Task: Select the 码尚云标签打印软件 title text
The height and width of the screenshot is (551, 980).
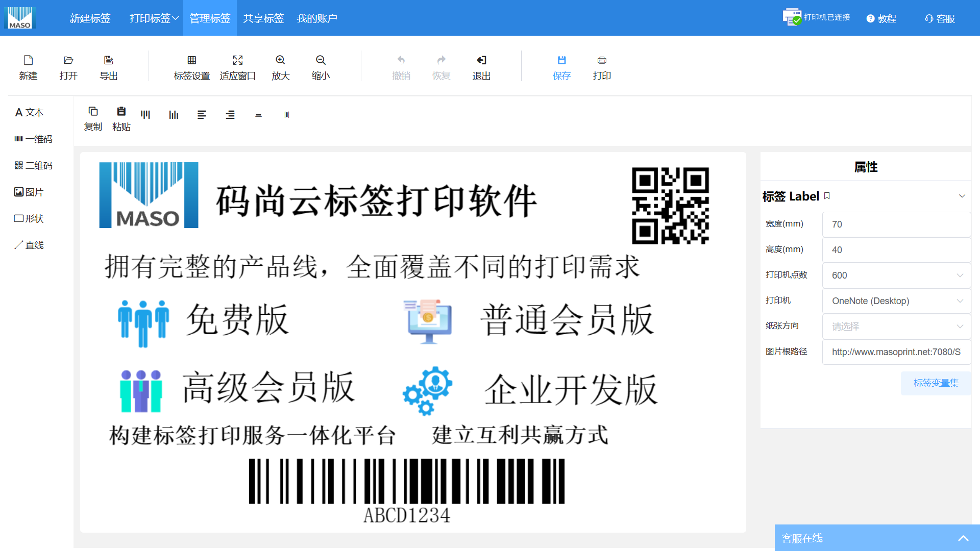Action: pyautogui.click(x=377, y=201)
